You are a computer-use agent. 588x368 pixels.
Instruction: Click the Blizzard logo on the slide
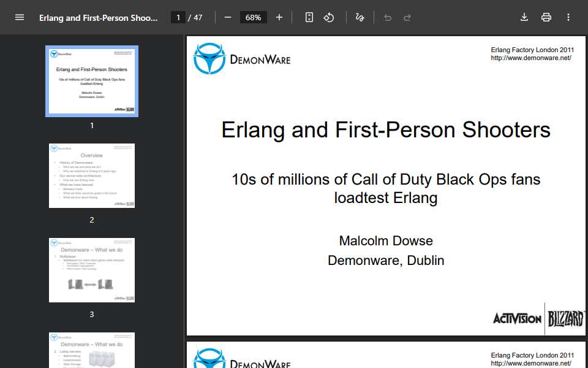click(566, 319)
